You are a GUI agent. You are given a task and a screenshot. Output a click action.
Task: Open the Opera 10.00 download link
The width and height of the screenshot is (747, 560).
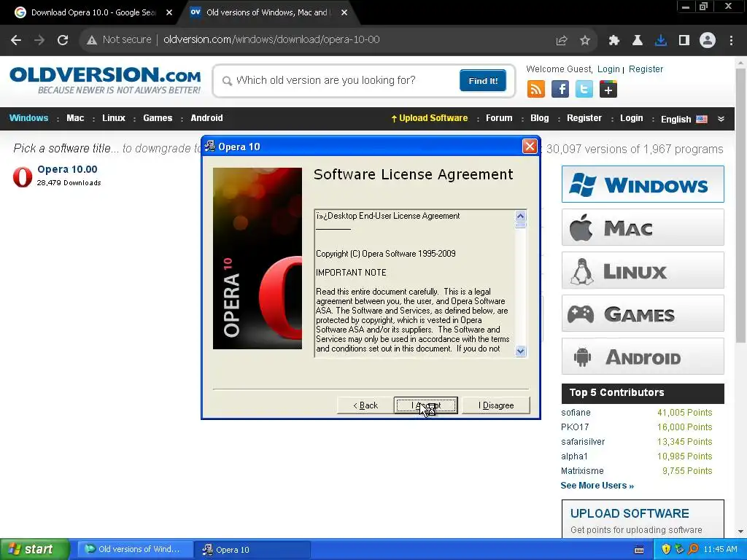pyautogui.click(x=67, y=169)
